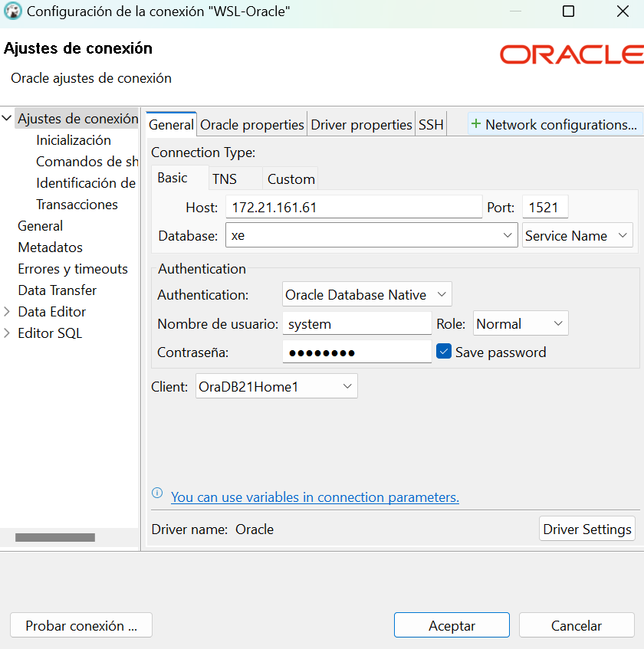Collapse the Ajustes de conexión tree node
This screenshot has height=649, width=644.
tap(7, 118)
